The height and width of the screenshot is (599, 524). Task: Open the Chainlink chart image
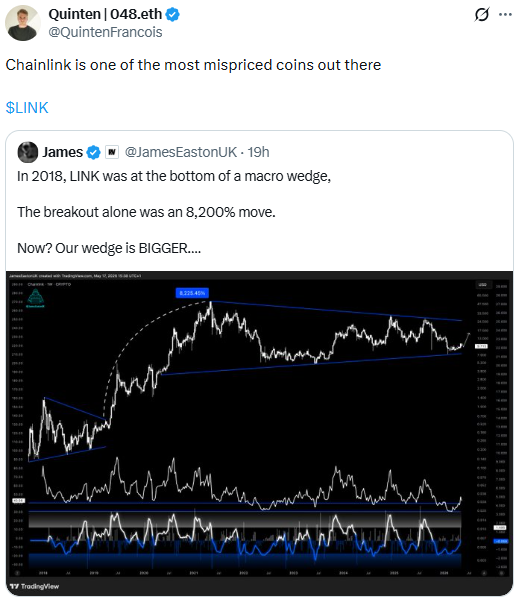(x=259, y=433)
